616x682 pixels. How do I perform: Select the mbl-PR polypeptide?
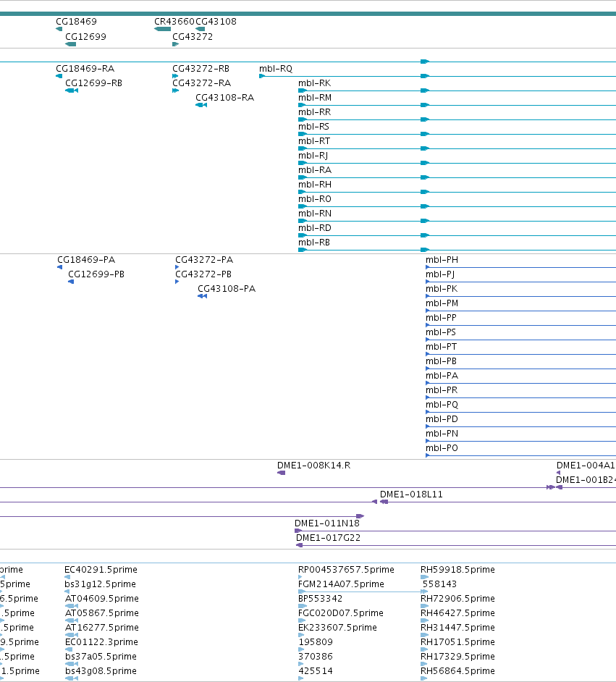pyautogui.click(x=442, y=390)
